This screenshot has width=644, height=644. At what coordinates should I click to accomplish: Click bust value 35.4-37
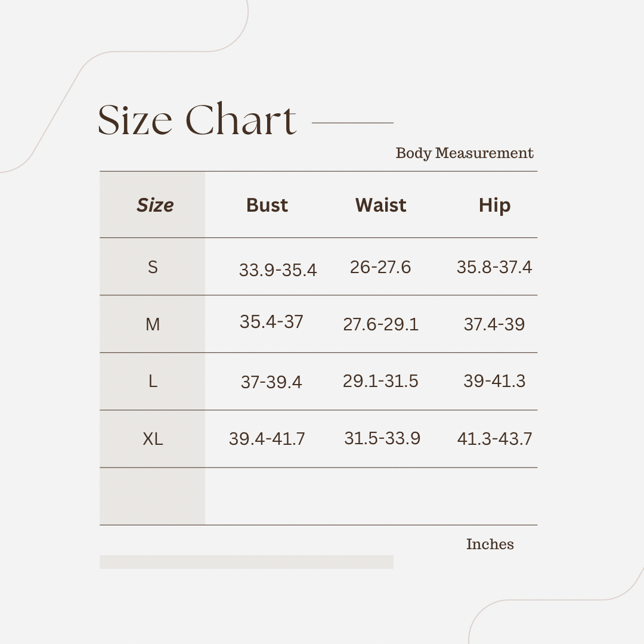(x=271, y=322)
